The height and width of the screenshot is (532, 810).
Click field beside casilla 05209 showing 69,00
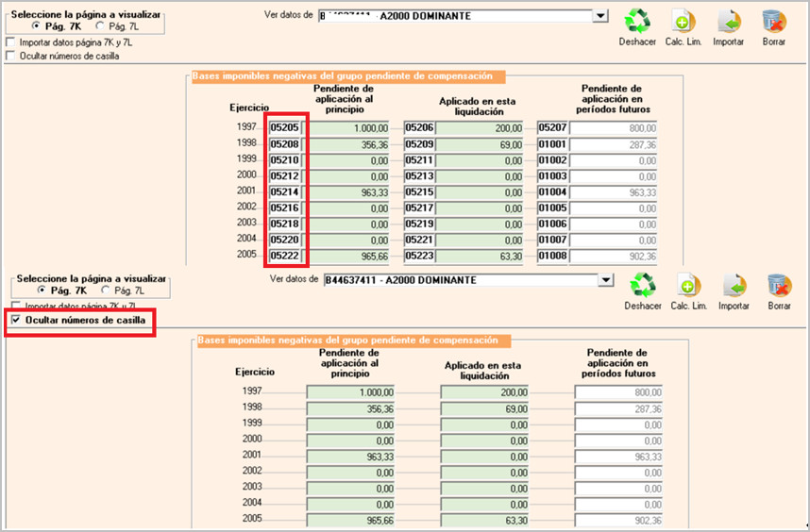[479, 144]
